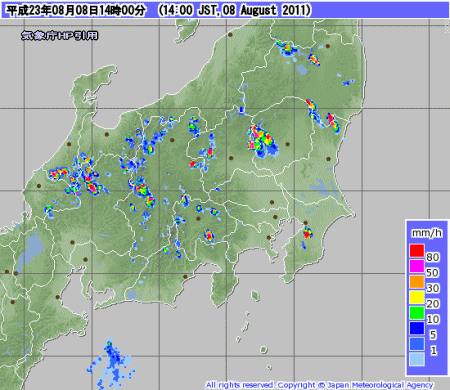Click the '気象庁HP引用' source label
The width and height of the screenshot is (450, 390).
tap(60, 36)
